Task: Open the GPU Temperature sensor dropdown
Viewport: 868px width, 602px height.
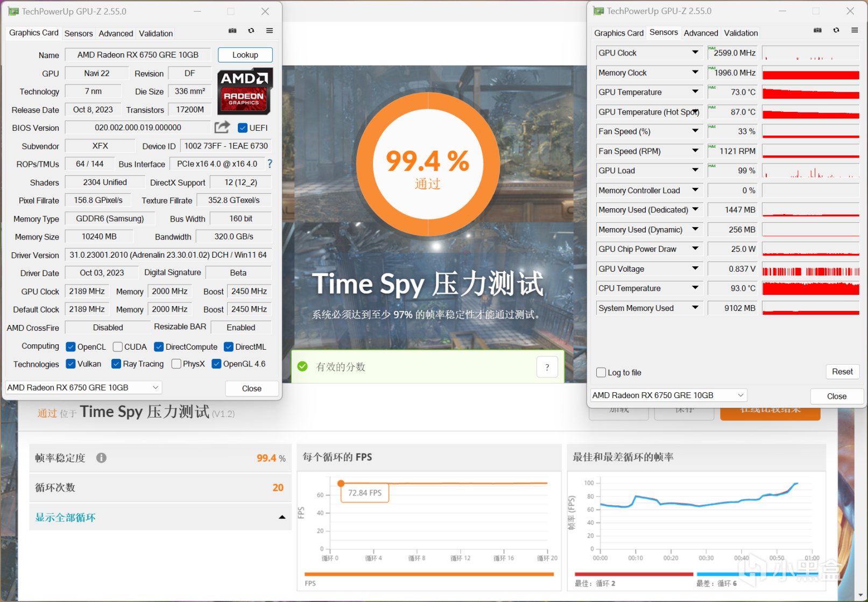Action: pyautogui.click(x=695, y=92)
